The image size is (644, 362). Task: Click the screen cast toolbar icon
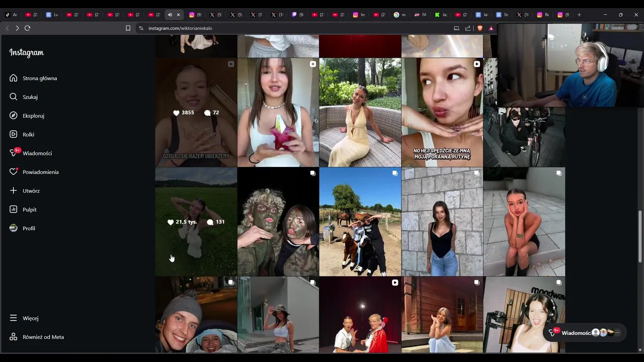pos(457,28)
